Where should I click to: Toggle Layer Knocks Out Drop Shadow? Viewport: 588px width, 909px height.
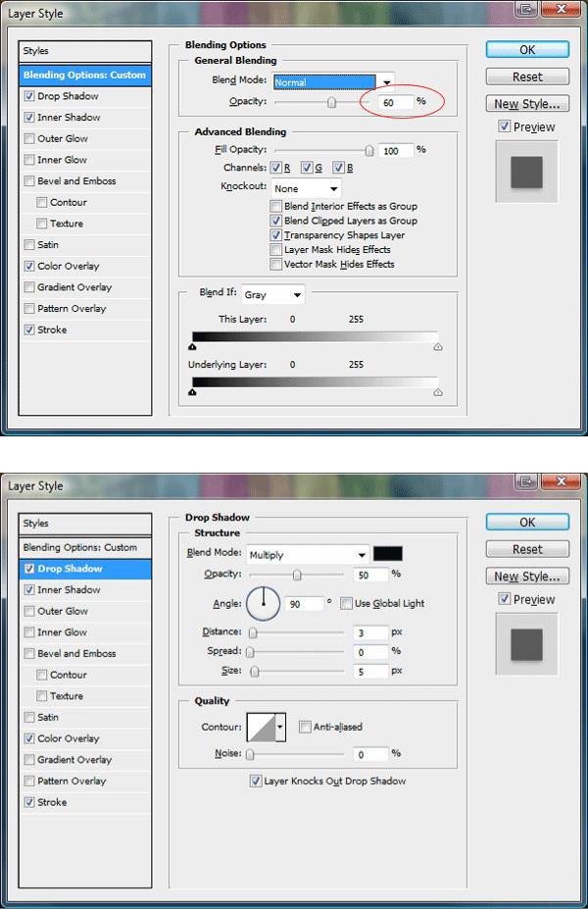click(256, 781)
